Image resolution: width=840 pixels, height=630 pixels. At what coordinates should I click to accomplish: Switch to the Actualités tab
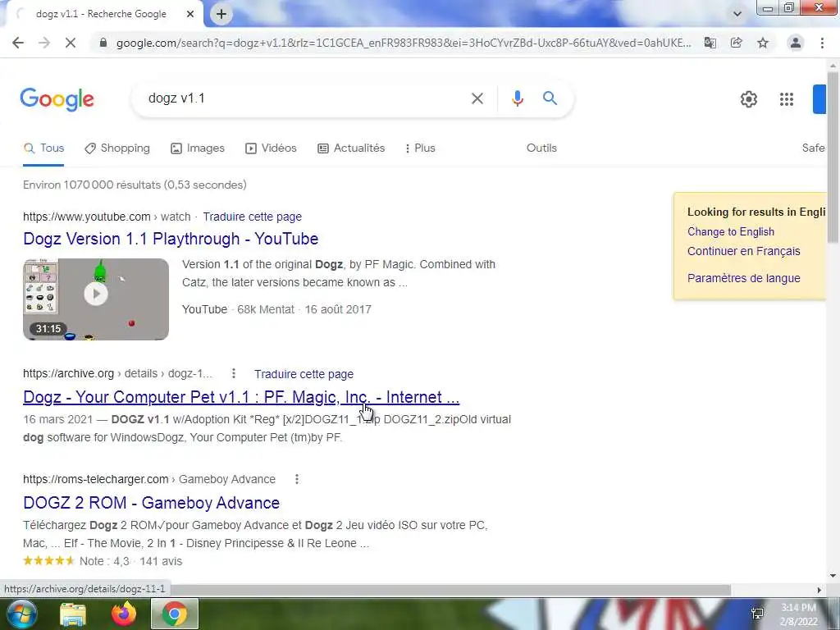click(x=351, y=148)
